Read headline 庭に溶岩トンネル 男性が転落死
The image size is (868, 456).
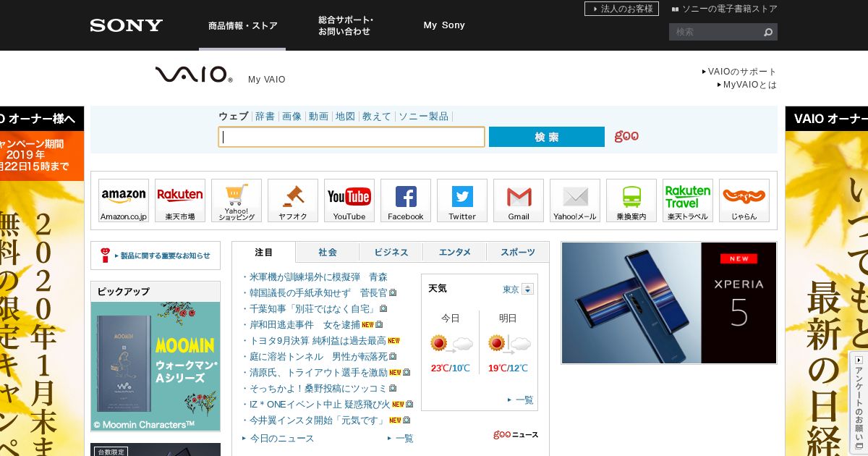pyautogui.click(x=318, y=356)
